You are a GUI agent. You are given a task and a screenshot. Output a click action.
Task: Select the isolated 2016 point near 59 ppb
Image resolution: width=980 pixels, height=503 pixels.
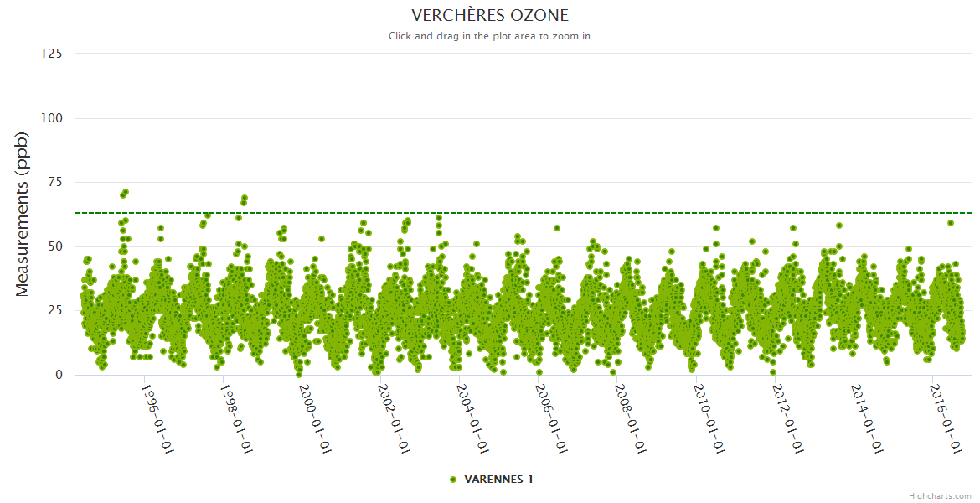point(951,223)
